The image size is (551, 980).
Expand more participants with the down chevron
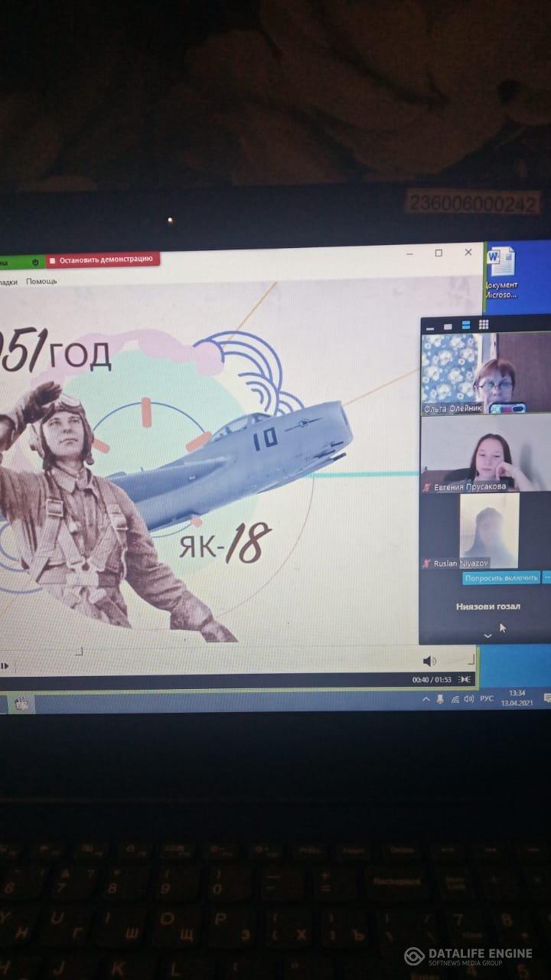tap(487, 635)
